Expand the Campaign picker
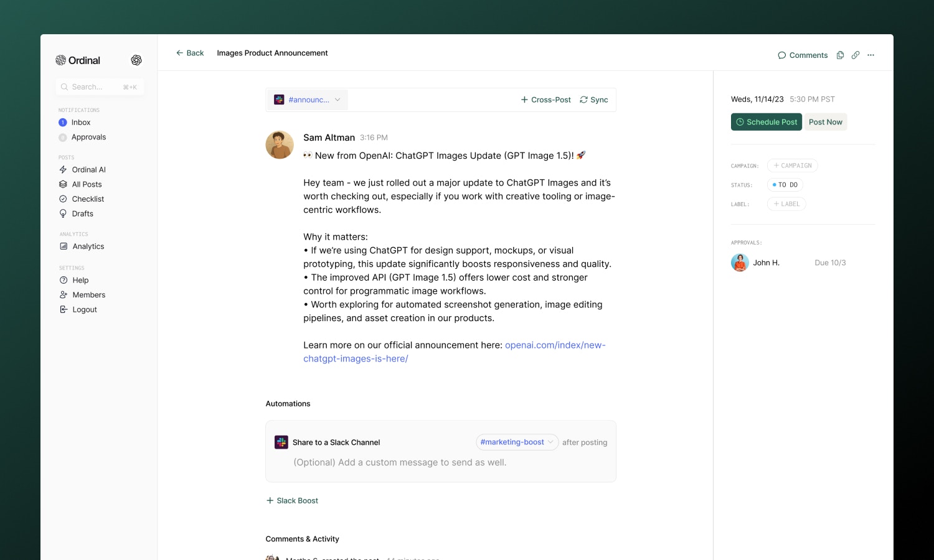Screen dimensions: 934x560 click(x=793, y=165)
